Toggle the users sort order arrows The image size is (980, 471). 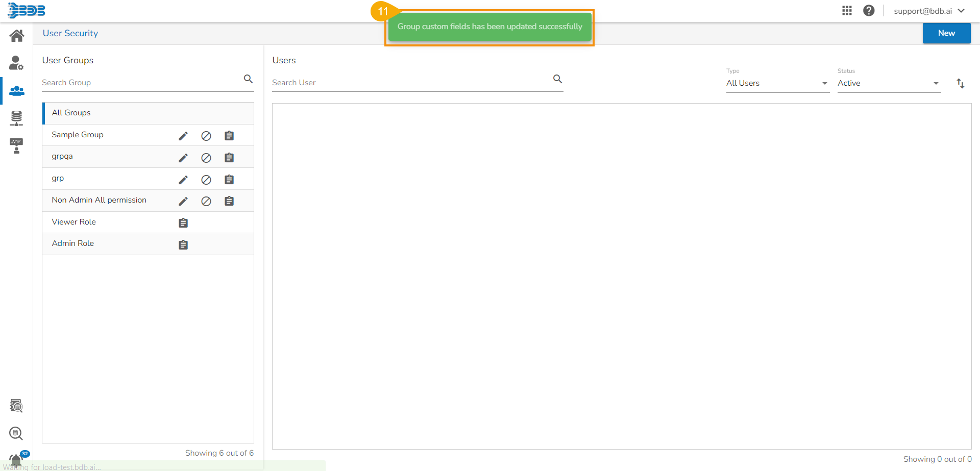[960, 83]
